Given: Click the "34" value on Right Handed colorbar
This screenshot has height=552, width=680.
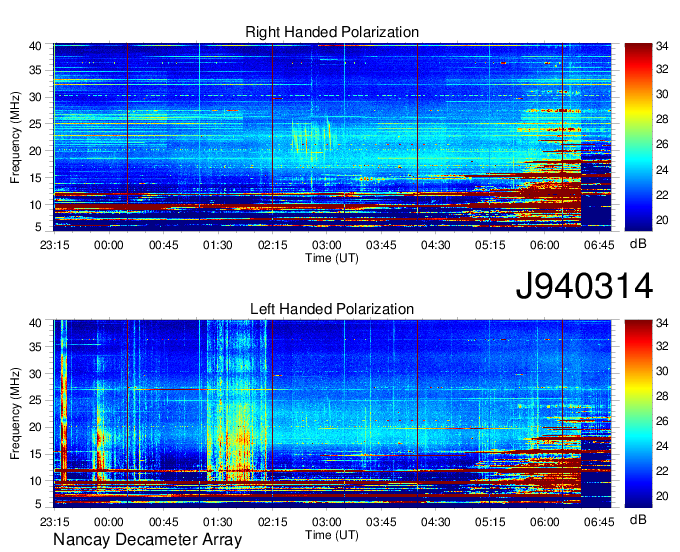Looking at the screenshot, I should [x=662, y=46].
